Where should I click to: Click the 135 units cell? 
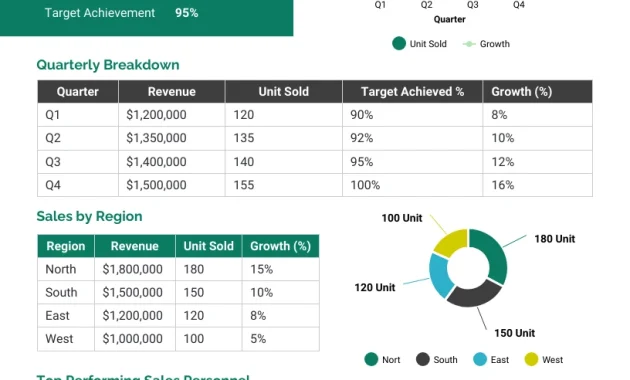coord(284,138)
